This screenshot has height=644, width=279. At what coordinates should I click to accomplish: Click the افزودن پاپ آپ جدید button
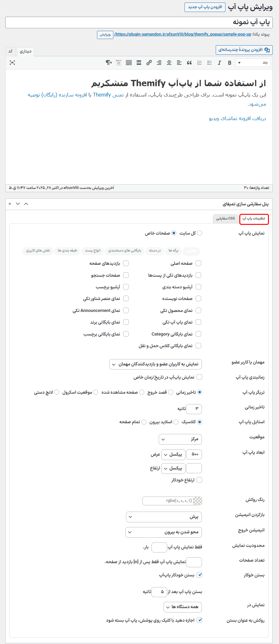point(205,7)
